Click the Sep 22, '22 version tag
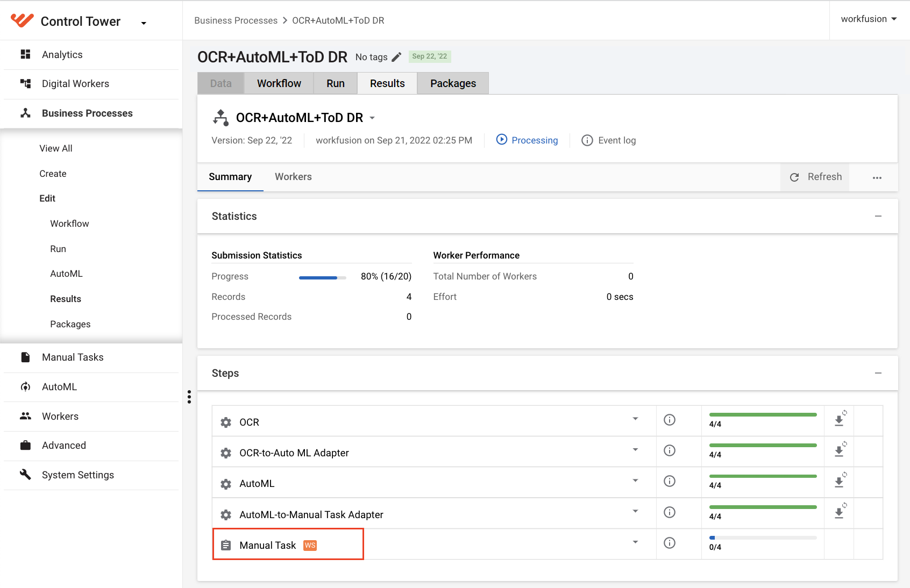The image size is (910, 588). [x=430, y=56]
